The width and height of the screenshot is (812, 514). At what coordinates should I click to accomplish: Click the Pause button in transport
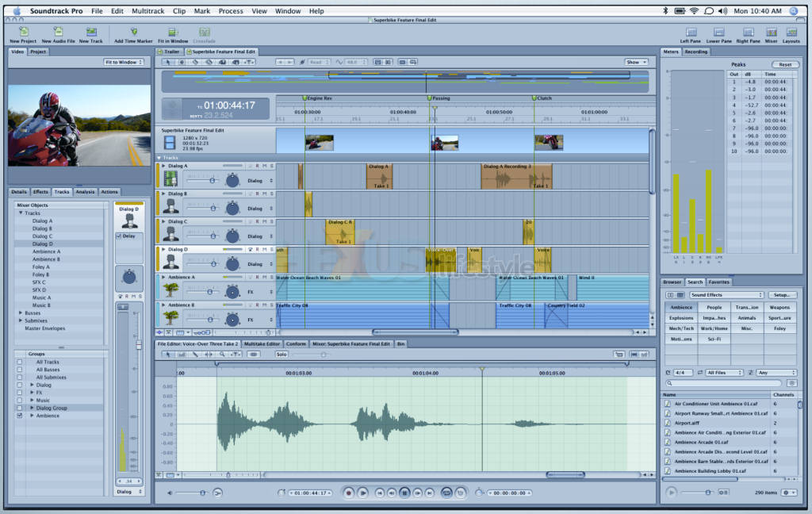(x=404, y=493)
